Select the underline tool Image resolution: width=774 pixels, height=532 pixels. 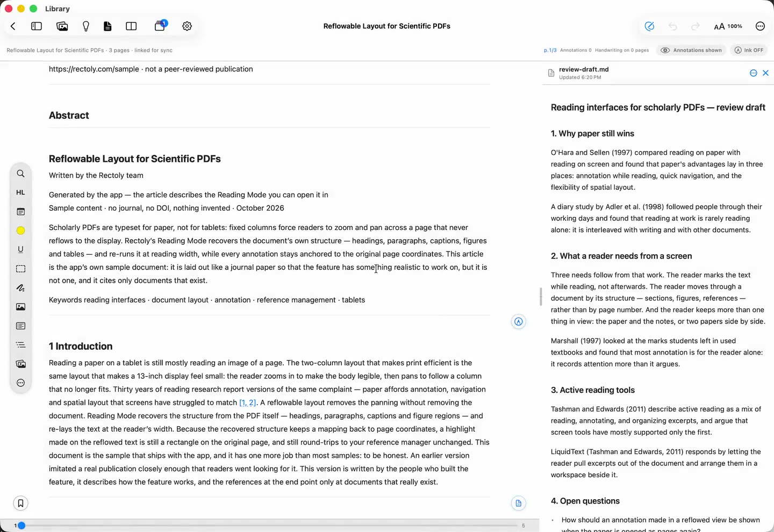point(20,249)
